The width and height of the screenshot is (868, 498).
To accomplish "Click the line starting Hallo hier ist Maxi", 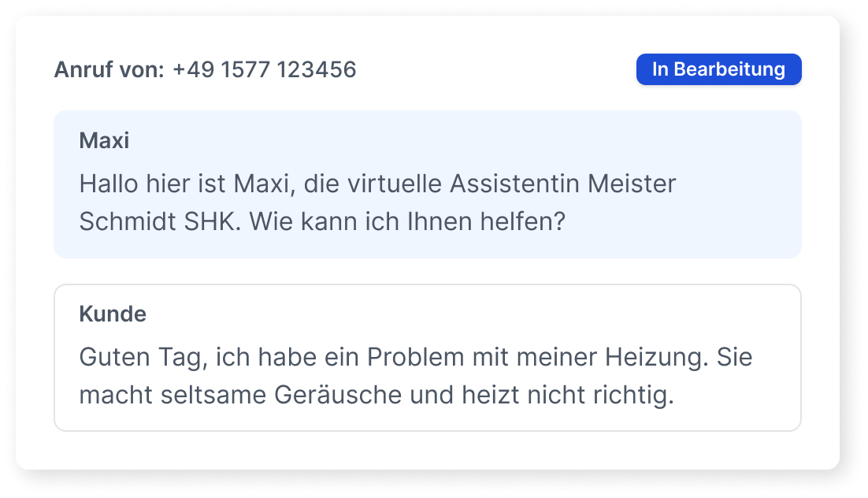I will click(x=377, y=184).
